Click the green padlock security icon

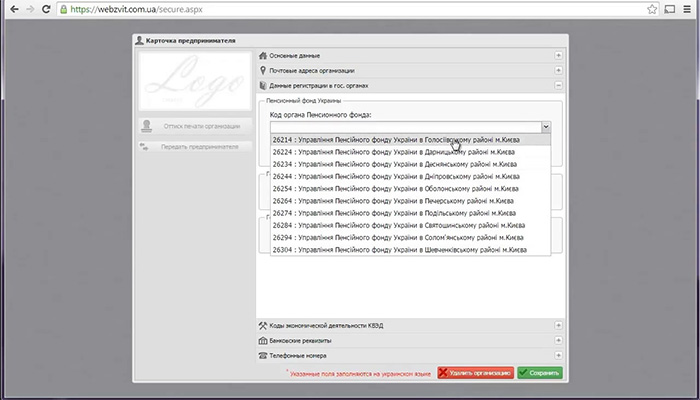pyautogui.click(x=64, y=9)
